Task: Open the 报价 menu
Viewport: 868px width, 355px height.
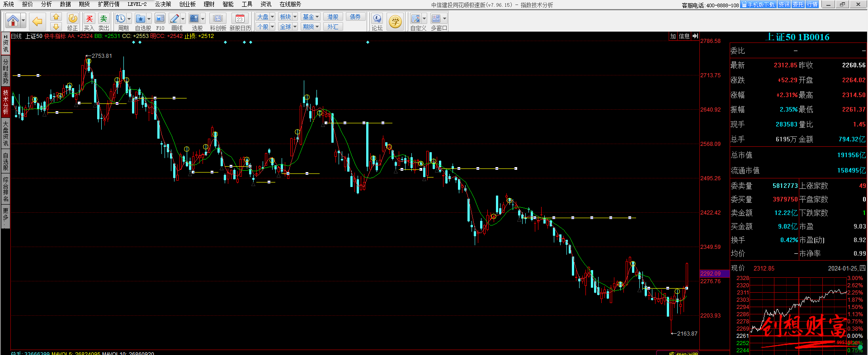Action: click(28, 4)
